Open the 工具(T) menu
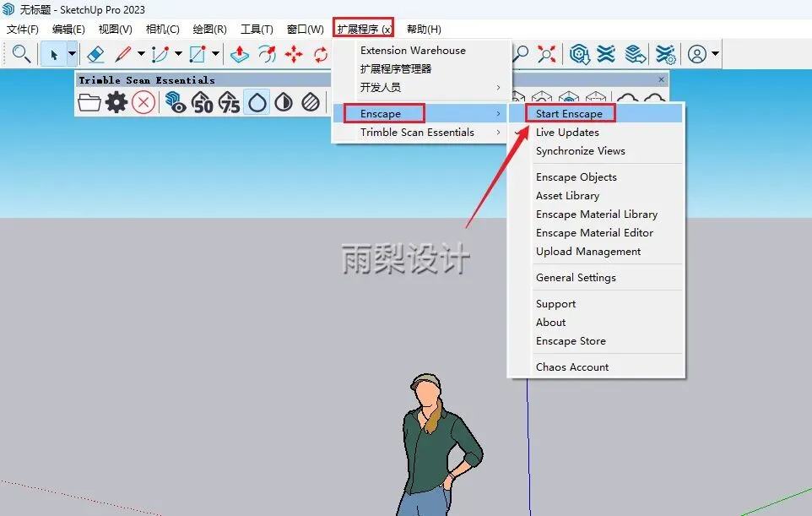 257,29
